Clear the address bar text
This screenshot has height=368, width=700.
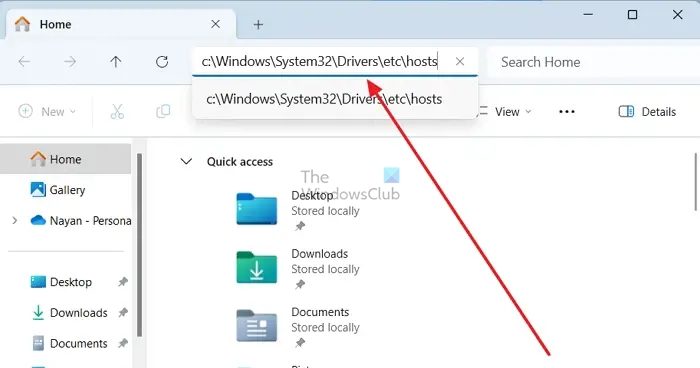coord(460,62)
